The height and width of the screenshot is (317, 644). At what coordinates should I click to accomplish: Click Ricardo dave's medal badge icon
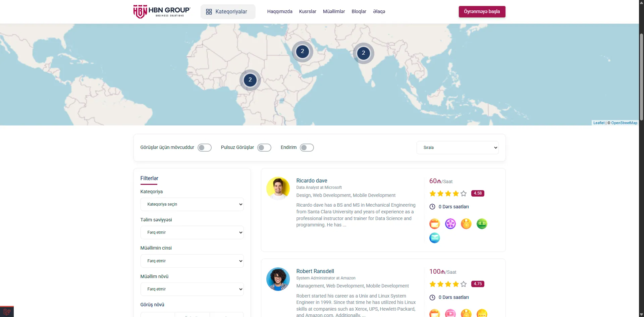(466, 224)
